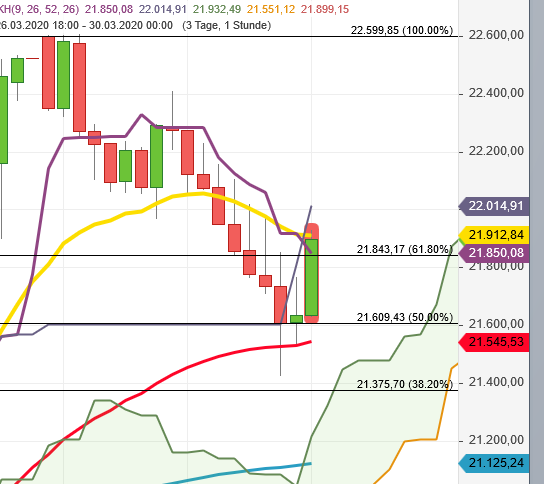This screenshot has height=484, width=544.
Task: Click the KH(9, 26, 52, 26) indicator title
Action: point(40,9)
